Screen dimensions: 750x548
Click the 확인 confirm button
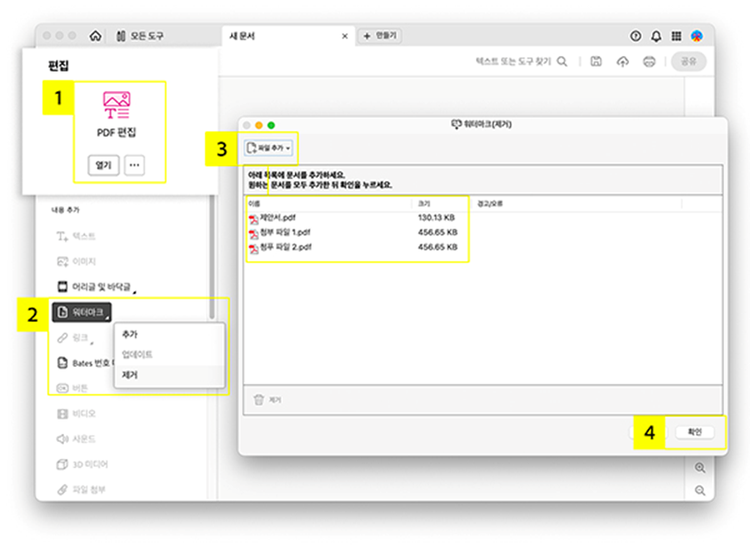[x=695, y=432]
